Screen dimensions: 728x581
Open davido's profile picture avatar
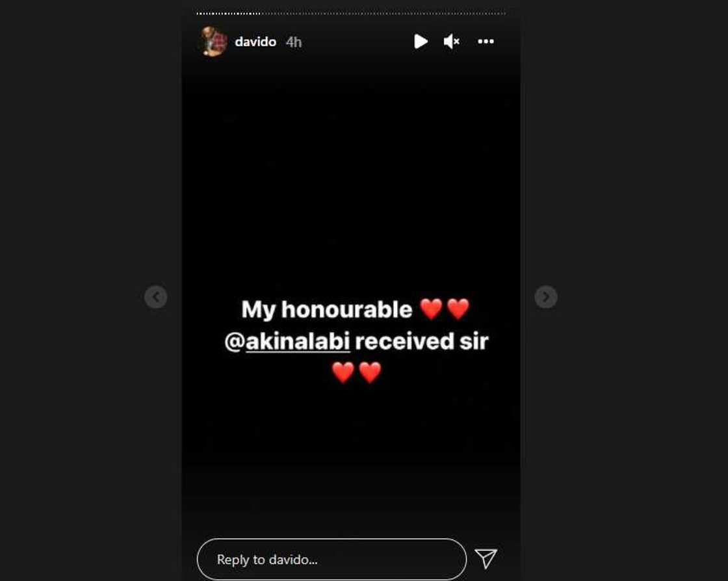[213, 42]
